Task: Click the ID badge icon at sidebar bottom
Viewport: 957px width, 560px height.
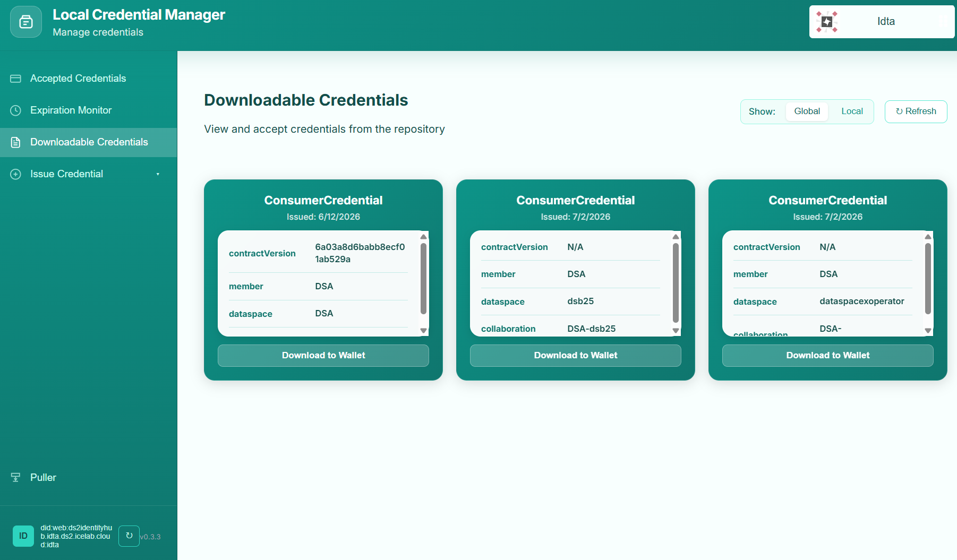Action: pos(23,536)
